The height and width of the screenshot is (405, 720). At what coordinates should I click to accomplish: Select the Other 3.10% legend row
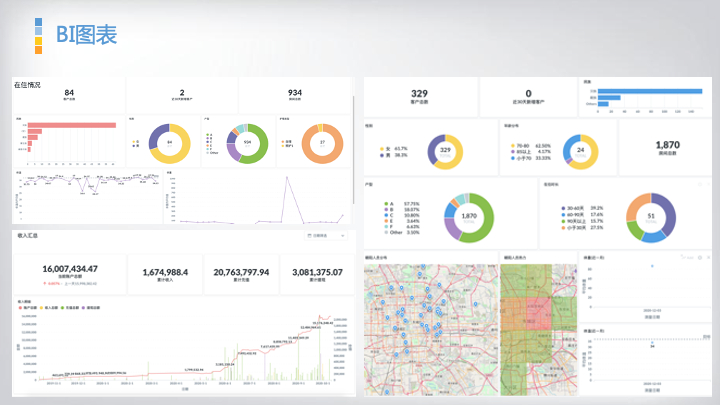pyautogui.click(x=402, y=232)
